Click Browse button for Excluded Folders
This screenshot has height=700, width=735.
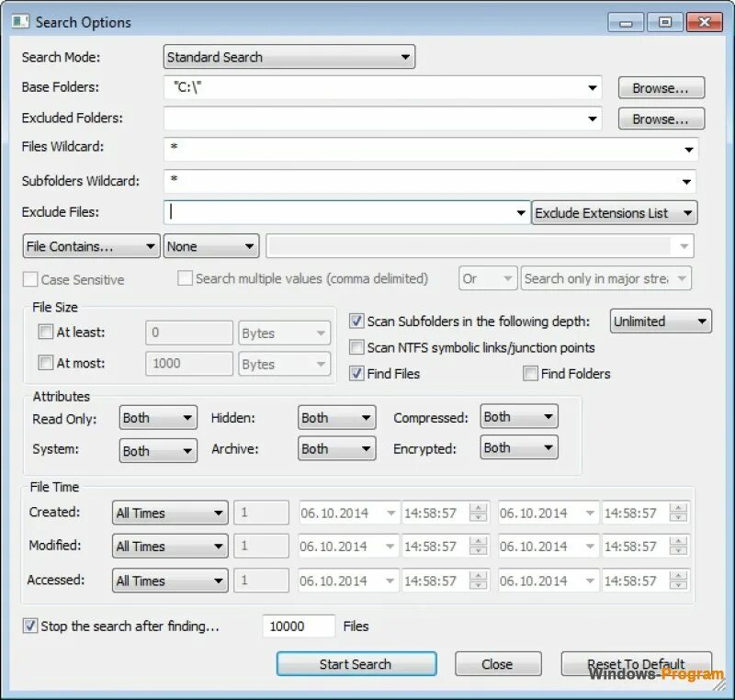(x=661, y=119)
